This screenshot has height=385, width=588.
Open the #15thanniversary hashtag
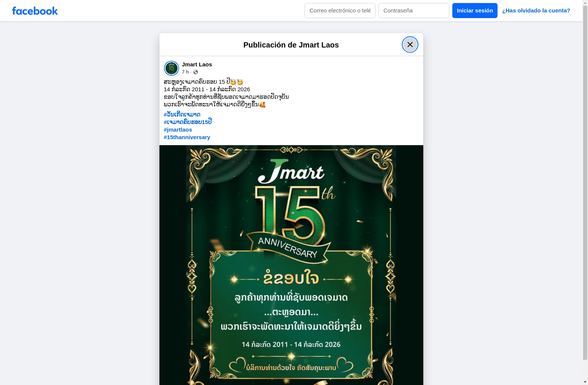[x=187, y=137]
